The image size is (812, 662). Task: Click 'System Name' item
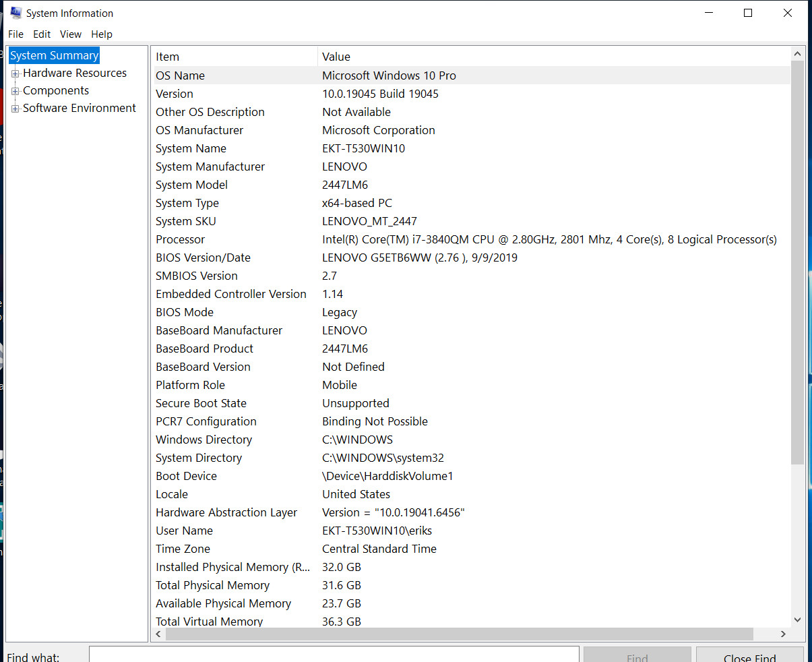pyautogui.click(x=191, y=148)
